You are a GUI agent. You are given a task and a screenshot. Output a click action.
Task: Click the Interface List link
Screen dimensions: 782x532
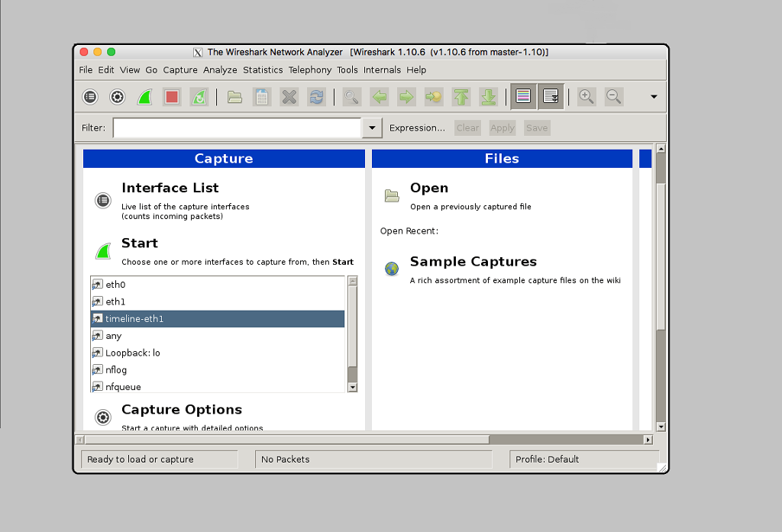170,188
